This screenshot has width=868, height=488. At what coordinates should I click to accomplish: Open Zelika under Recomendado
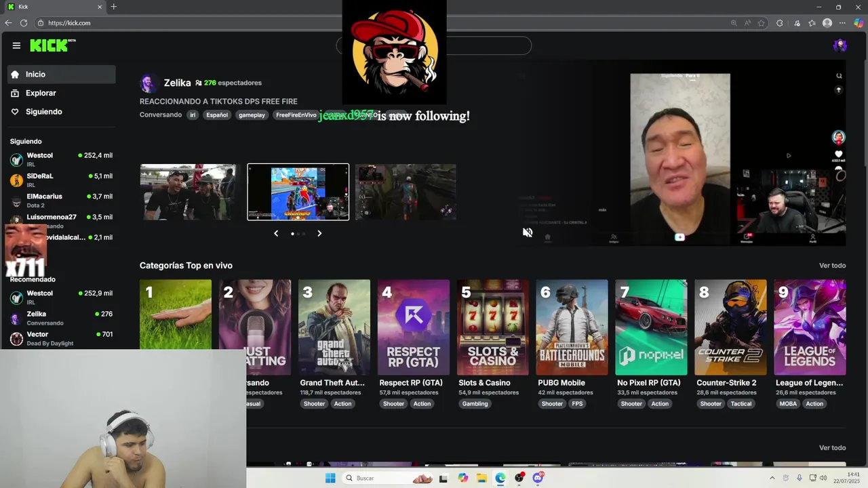coord(61,318)
